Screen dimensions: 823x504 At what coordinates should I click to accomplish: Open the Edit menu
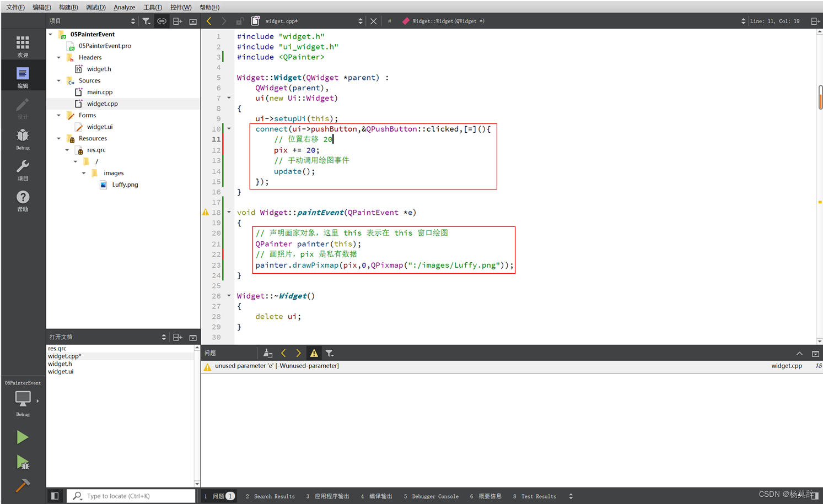click(x=41, y=7)
